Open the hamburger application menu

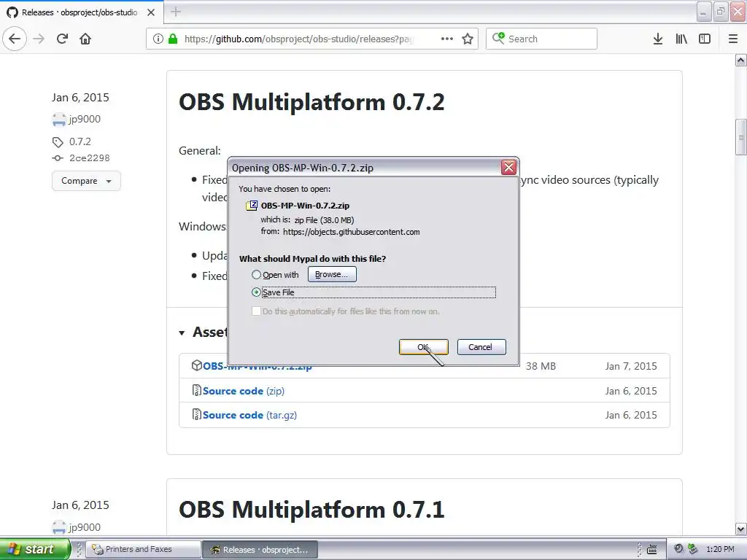click(733, 39)
